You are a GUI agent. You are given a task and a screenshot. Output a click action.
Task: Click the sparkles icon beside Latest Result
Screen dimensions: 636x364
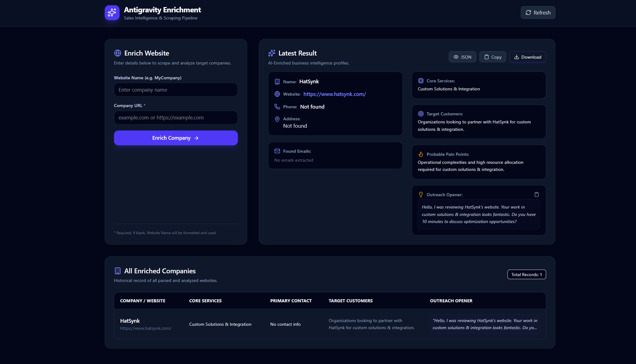tap(272, 53)
